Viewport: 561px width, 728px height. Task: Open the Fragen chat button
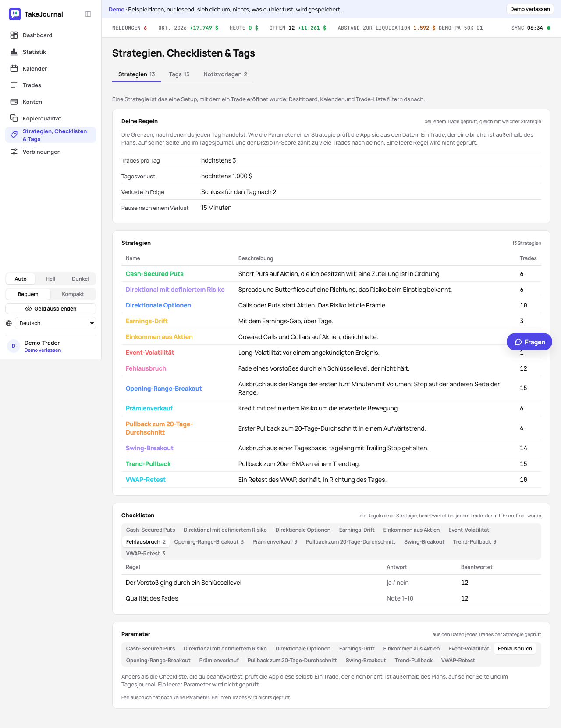tap(529, 342)
